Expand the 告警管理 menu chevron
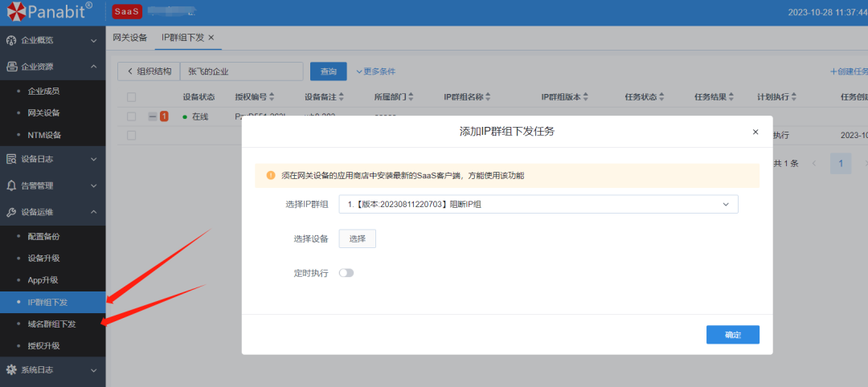This screenshot has height=387, width=868. coord(93,185)
